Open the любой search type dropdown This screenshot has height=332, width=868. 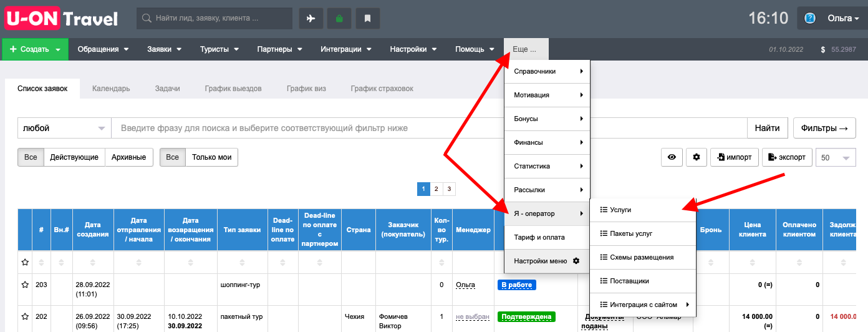tap(64, 128)
